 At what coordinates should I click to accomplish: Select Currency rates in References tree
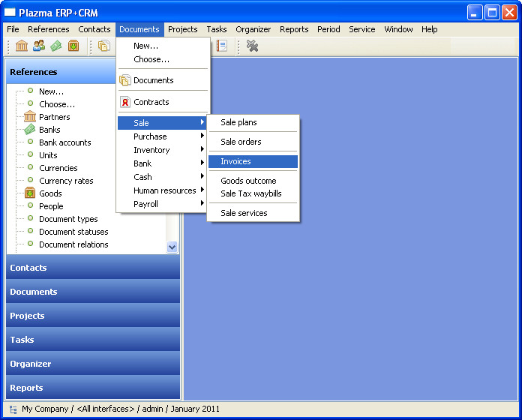66,181
